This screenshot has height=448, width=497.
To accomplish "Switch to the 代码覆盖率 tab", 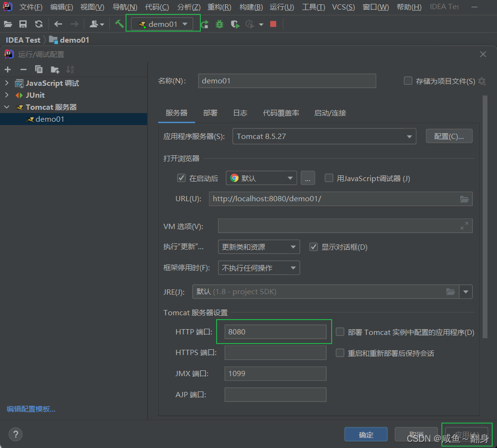I will pyautogui.click(x=281, y=113).
